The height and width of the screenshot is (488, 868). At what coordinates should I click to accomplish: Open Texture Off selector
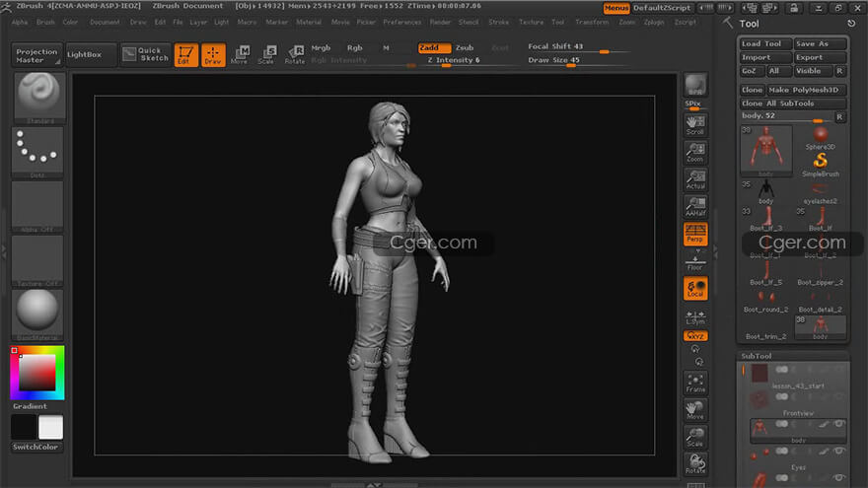(37, 260)
